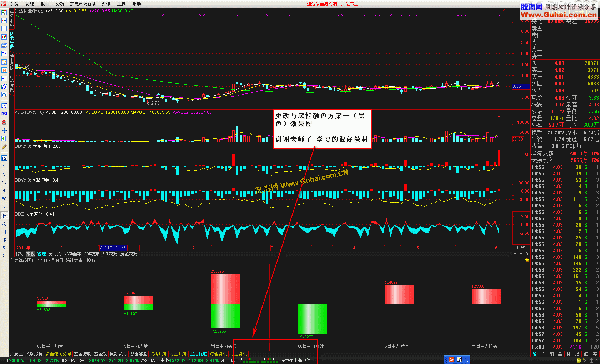Select the 5-minute period
This screenshot has width=600, height=364.
[4, 174]
